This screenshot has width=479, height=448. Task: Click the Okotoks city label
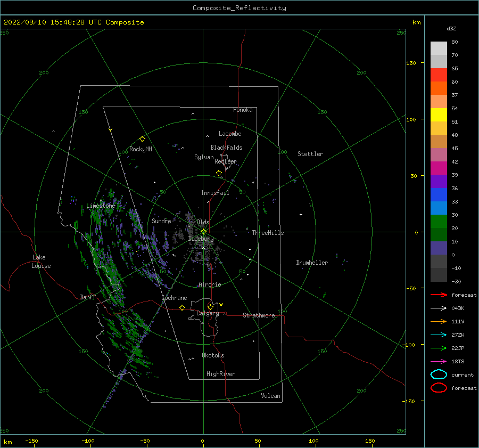point(213,355)
